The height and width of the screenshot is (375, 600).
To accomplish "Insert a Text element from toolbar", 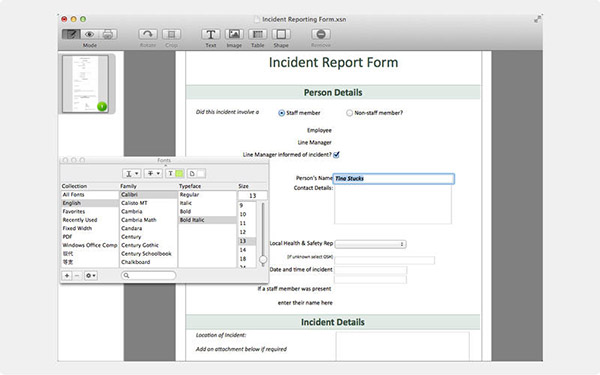I will tap(210, 34).
